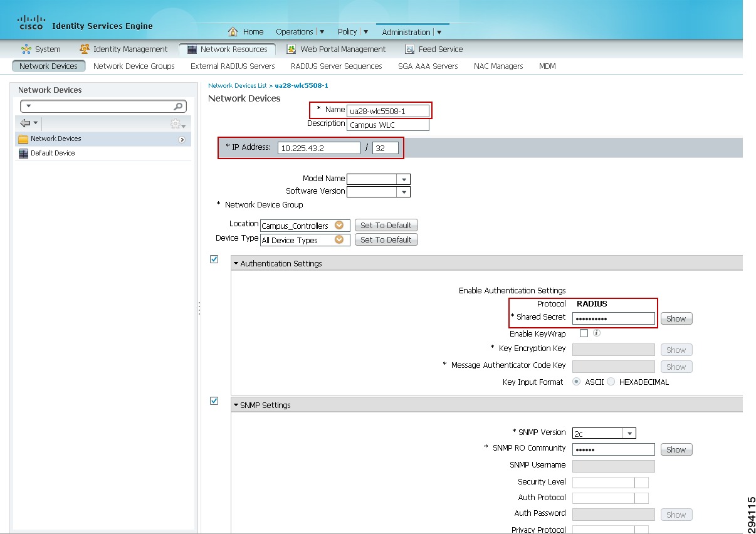The image size is (756, 534).
Task: Click the sidebar splitter handle
Action: (199, 308)
